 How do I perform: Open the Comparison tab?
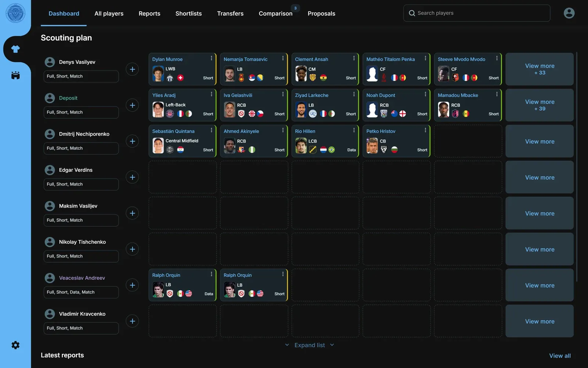[276, 14]
